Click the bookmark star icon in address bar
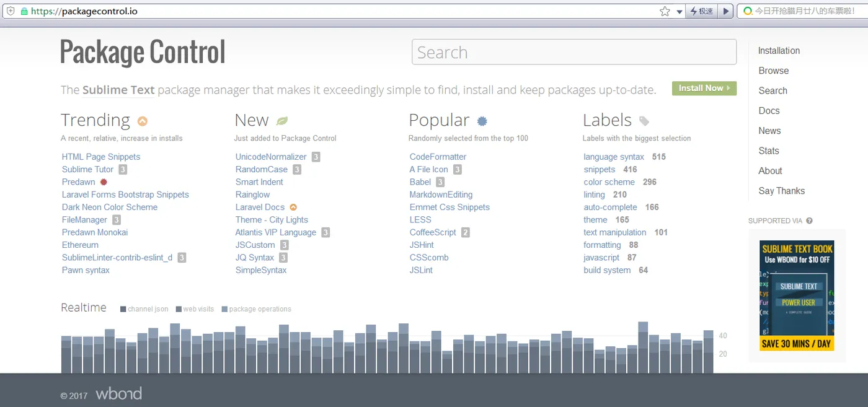 (665, 11)
